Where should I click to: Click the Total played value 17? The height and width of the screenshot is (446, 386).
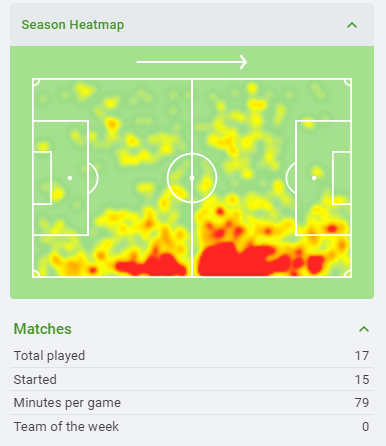(x=362, y=356)
